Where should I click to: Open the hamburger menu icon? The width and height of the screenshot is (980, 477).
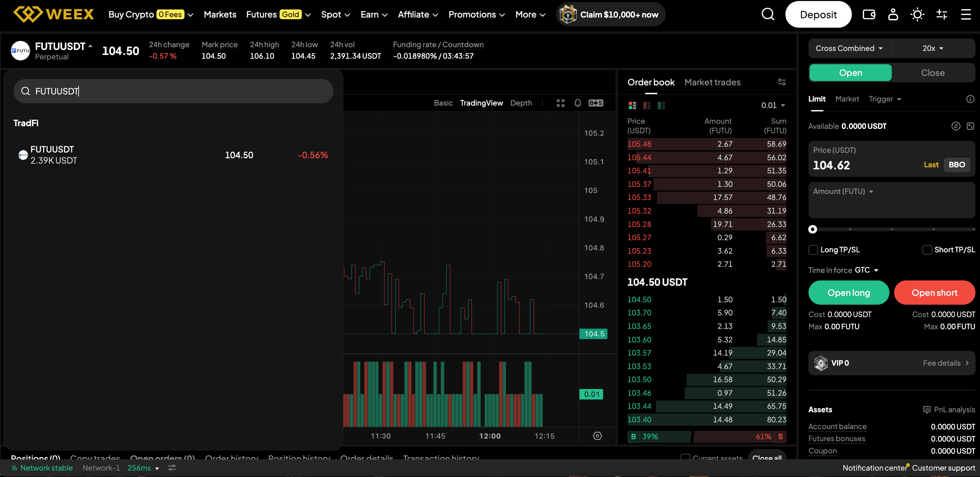coord(966,15)
